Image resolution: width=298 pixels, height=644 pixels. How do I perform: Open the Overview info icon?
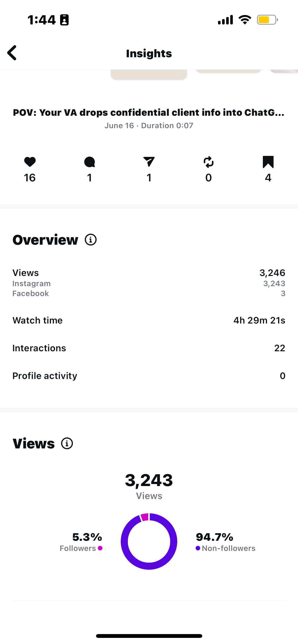point(91,240)
